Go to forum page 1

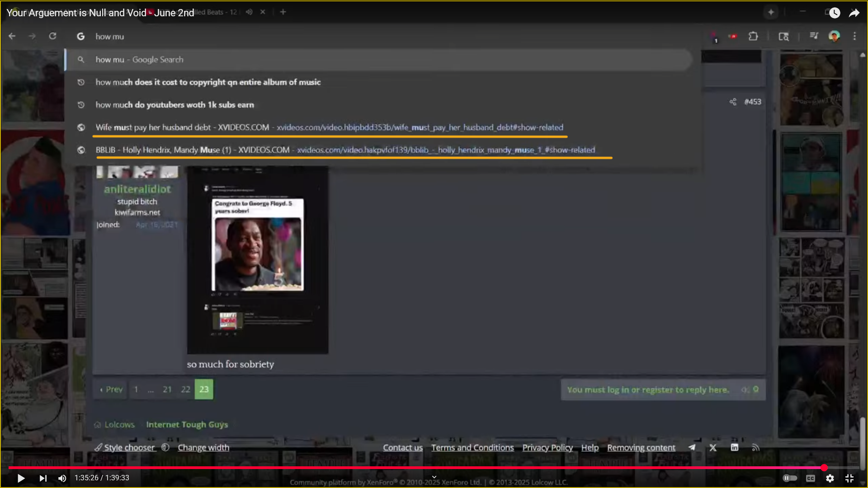click(x=136, y=389)
